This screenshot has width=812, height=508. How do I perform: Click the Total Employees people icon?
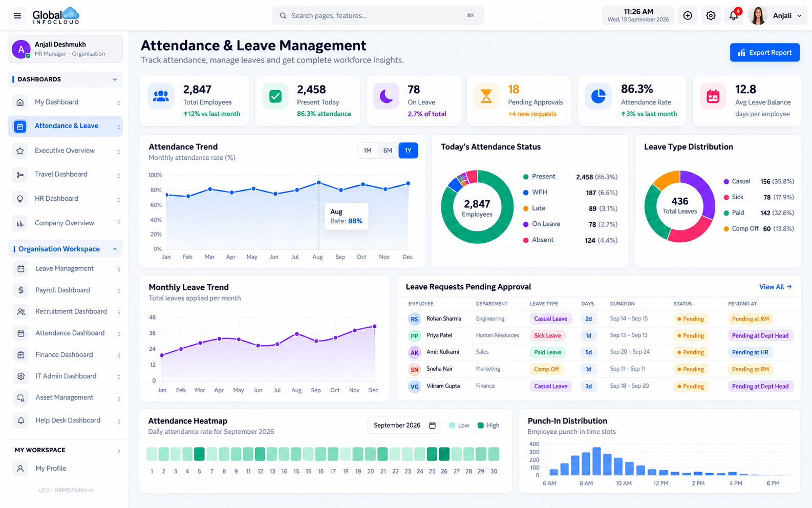coord(161,96)
